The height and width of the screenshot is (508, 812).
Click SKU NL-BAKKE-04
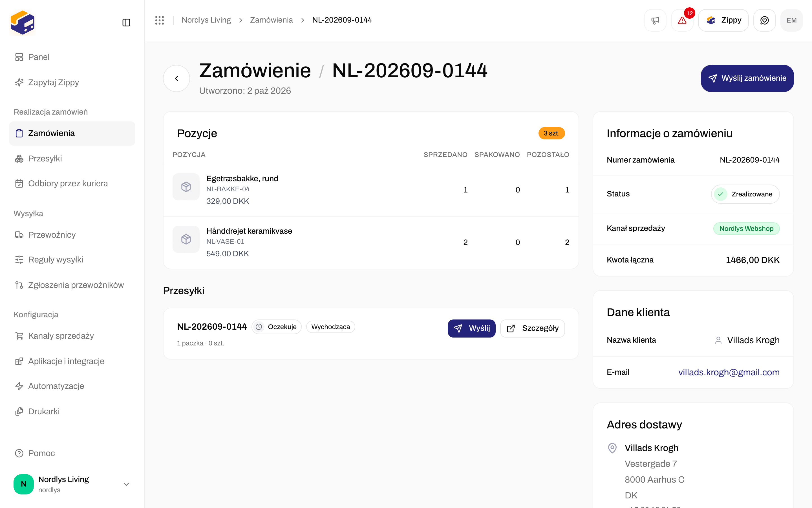pyautogui.click(x=228, y=189)
